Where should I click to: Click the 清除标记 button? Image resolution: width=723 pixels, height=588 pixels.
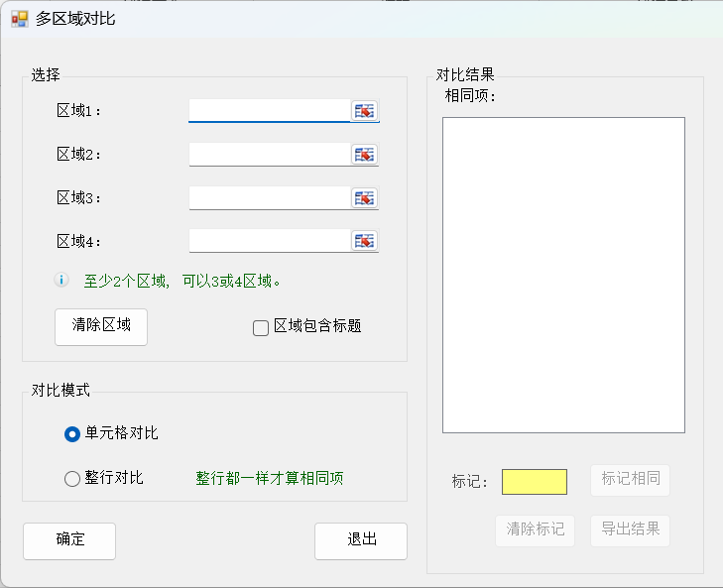536,530
